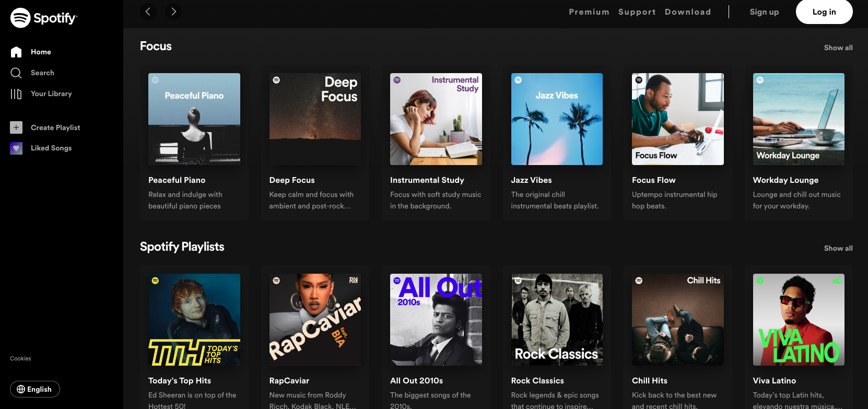Open the Support link
This screenshot has width=868, height=409.
[637, 11]
